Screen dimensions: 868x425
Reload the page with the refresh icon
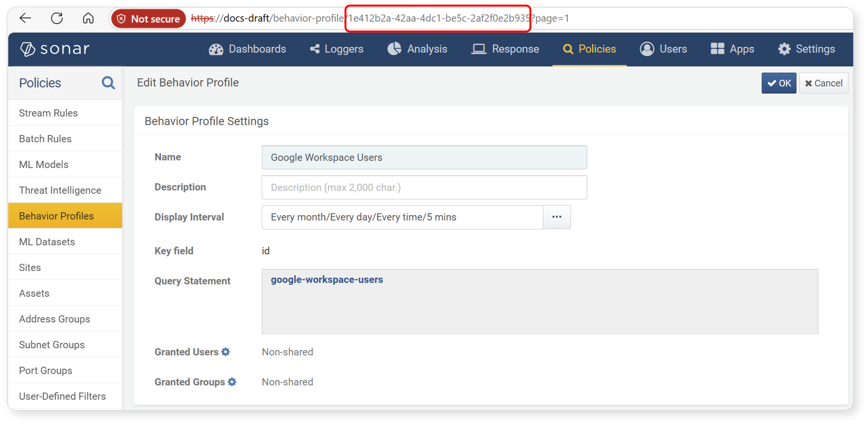(x=57, y=18)
